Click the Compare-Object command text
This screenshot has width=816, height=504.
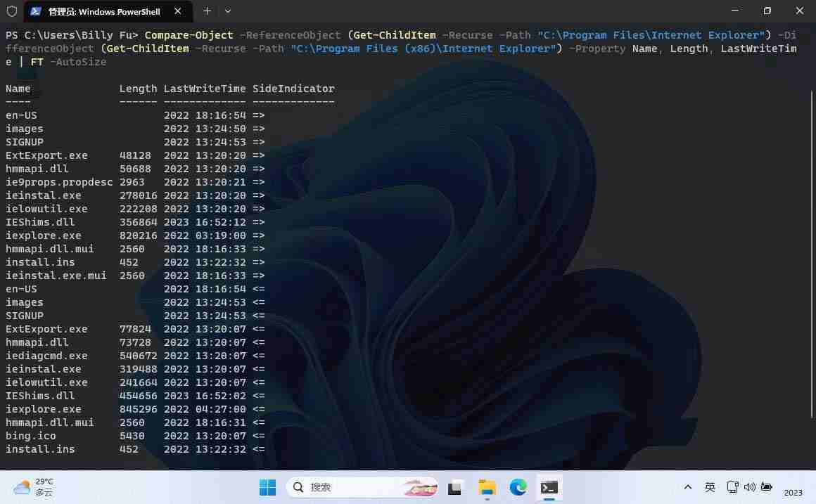click(x=189, y=34)
